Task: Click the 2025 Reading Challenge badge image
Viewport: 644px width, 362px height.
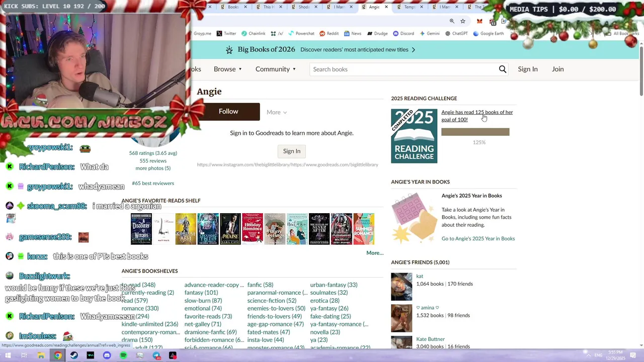Action: pos(414,136)
